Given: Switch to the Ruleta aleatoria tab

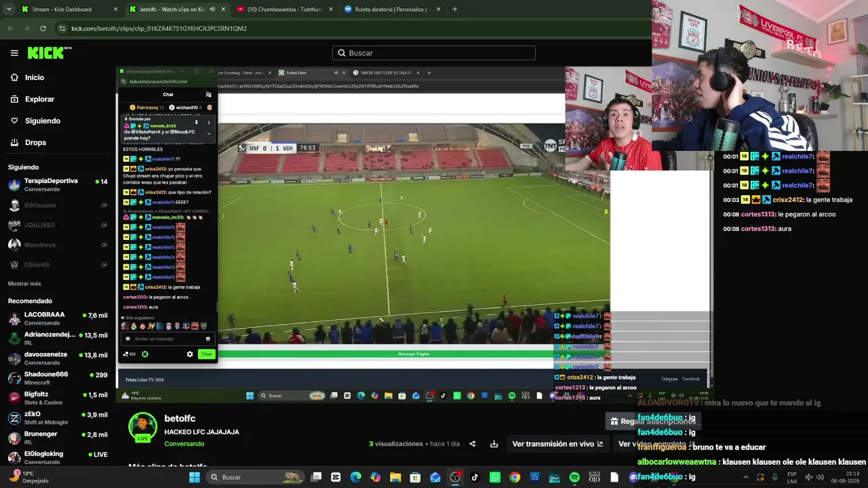Looking at the screenshot, I should click(392, 9).
